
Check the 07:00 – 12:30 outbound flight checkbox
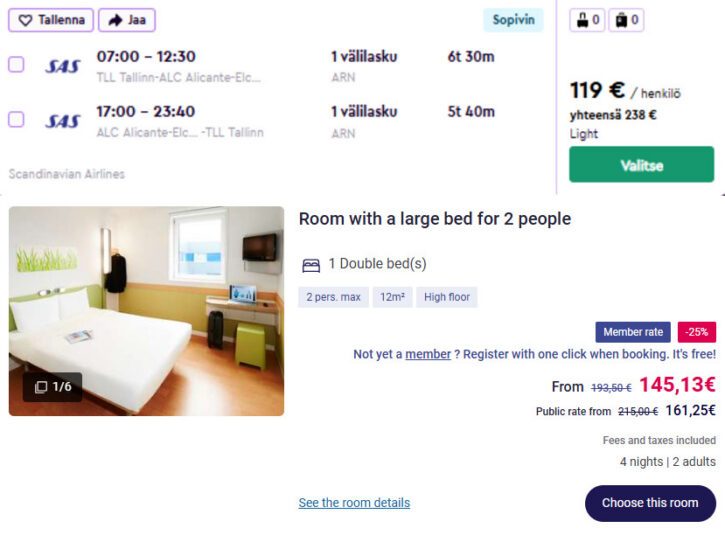point(16,65)
